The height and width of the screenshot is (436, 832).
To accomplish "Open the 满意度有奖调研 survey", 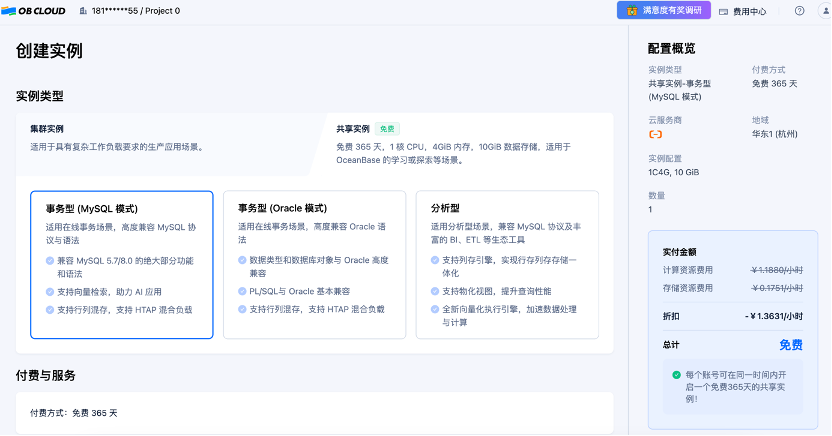I will click(x=664, y=10).
